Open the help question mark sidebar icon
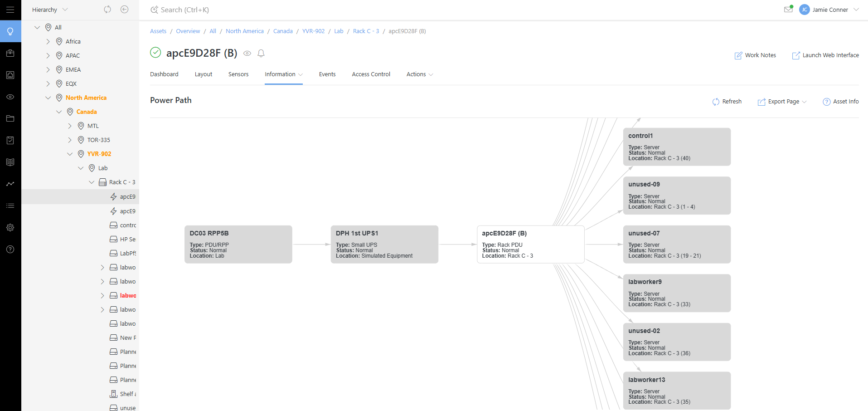868x411 pixels. (10, 250)
